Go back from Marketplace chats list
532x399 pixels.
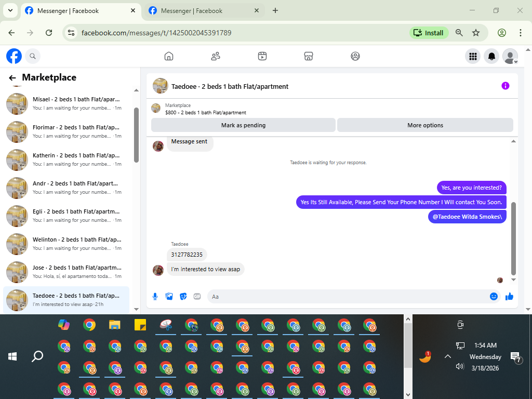[12, 78]
